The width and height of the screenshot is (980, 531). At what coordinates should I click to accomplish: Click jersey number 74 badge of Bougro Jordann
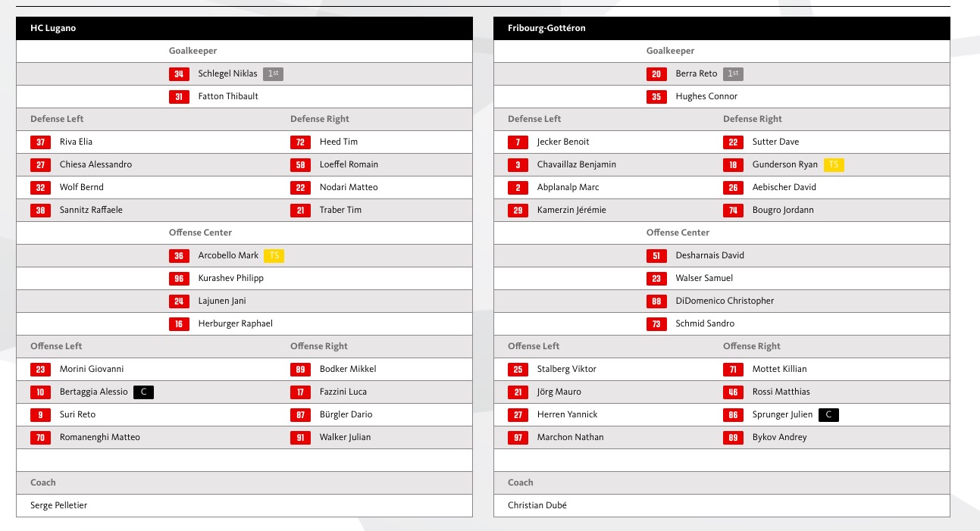tap(733, 210)
